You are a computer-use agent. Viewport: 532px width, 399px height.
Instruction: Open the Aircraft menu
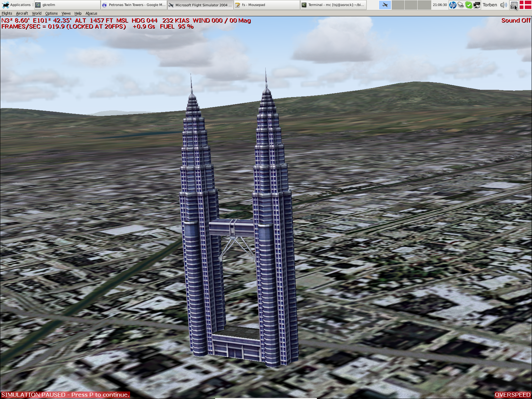click(22, 13)
